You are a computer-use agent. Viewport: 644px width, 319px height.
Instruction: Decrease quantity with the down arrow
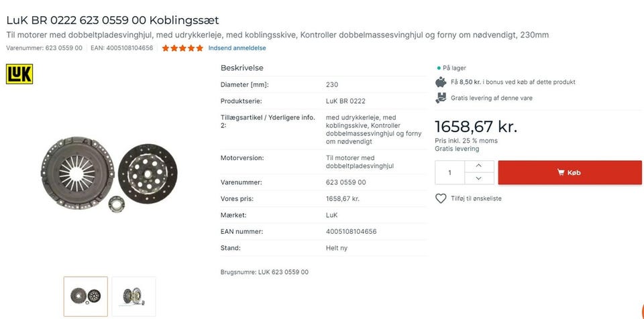(x=478, y=178)
